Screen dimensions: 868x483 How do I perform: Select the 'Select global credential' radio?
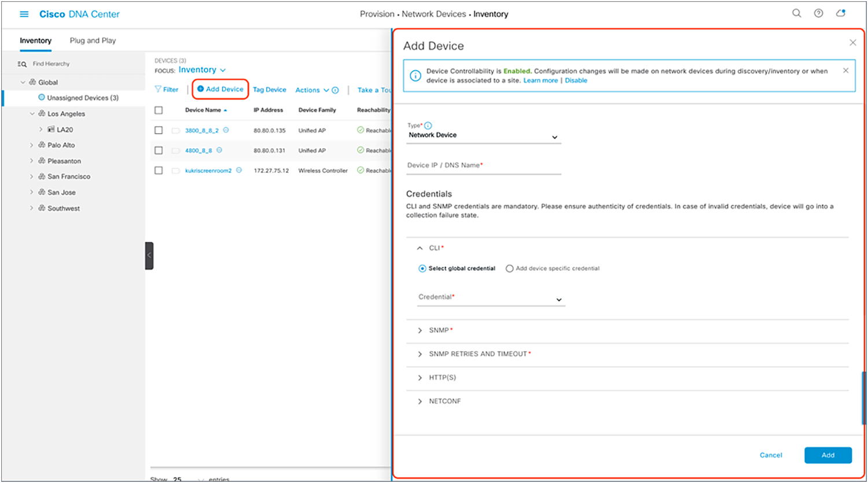(x=422, y=268)
